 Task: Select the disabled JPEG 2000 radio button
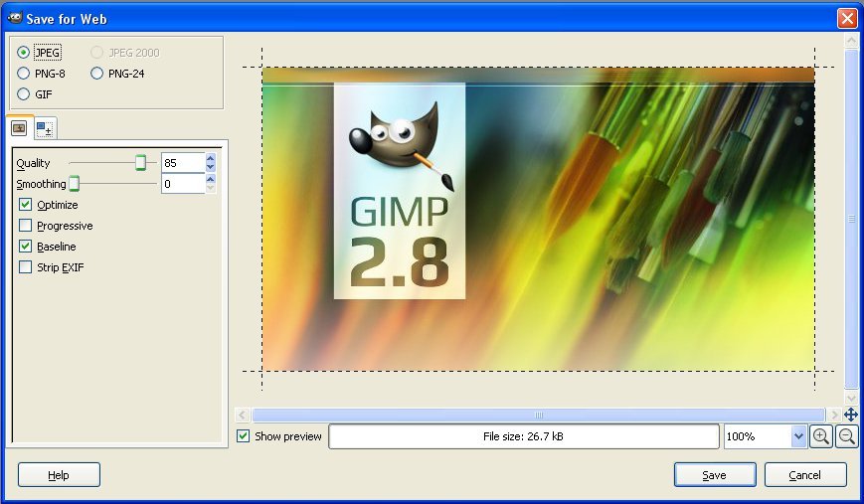point(97,53)
